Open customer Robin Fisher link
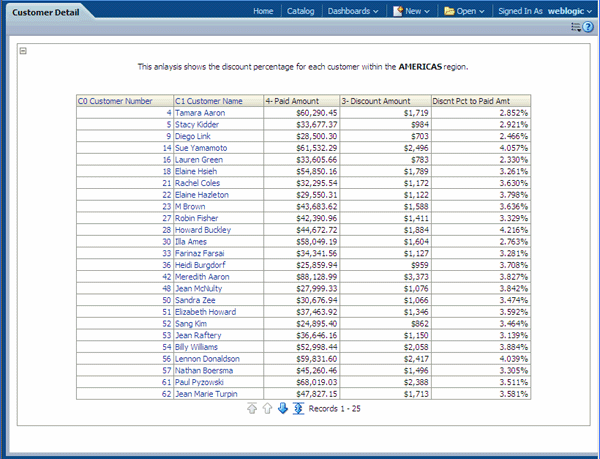The height and width of the screenshot is (459, 600). pos(196,218)
